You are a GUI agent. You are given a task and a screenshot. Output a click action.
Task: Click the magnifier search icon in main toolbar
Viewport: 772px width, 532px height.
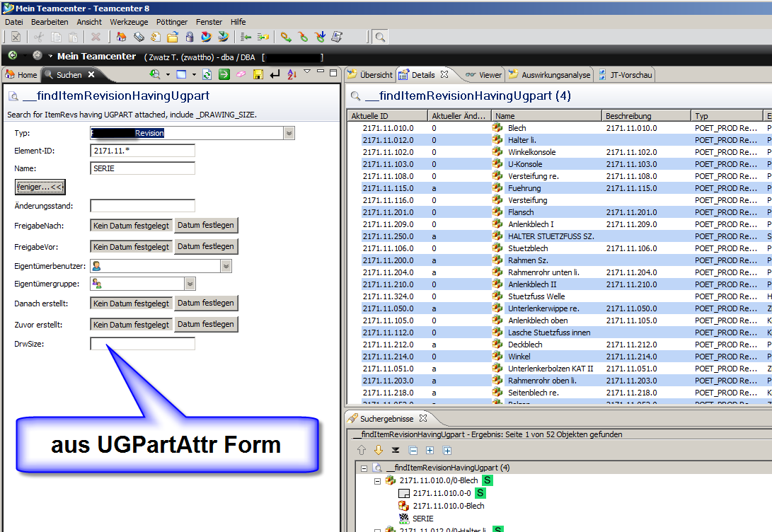pyautogui.click(x=380, y=37)
